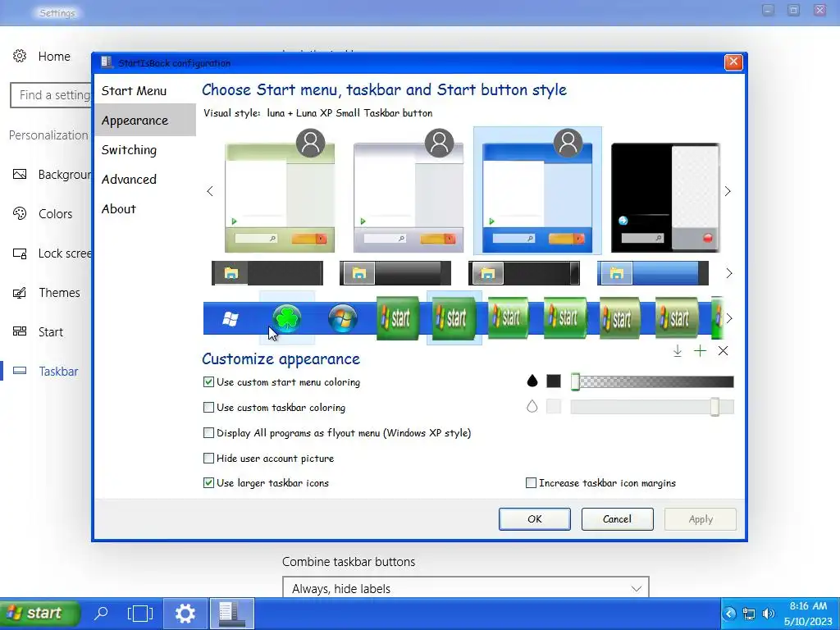The image size is (840, 630).
Task: Click start menu opacity slider handle
Action: (x=575, y=381)
